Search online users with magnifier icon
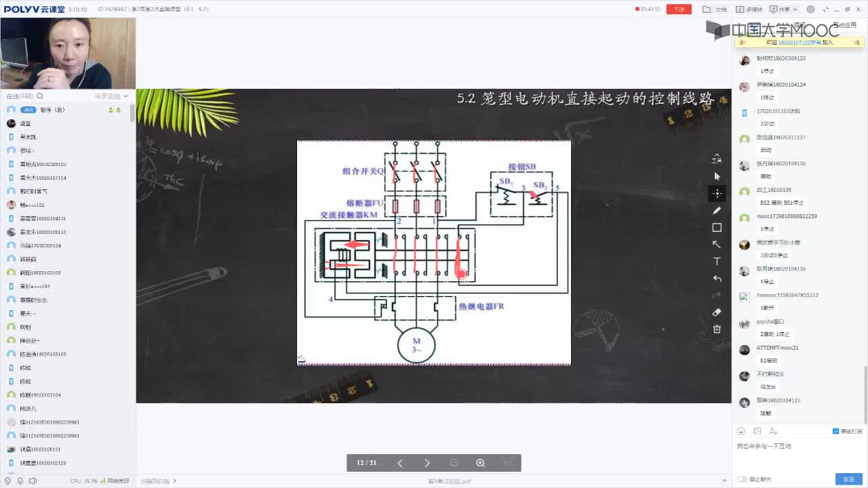Image resolution: width=868 pixels, height=488 pixels. pyautogui.click(x=40, y=96)
